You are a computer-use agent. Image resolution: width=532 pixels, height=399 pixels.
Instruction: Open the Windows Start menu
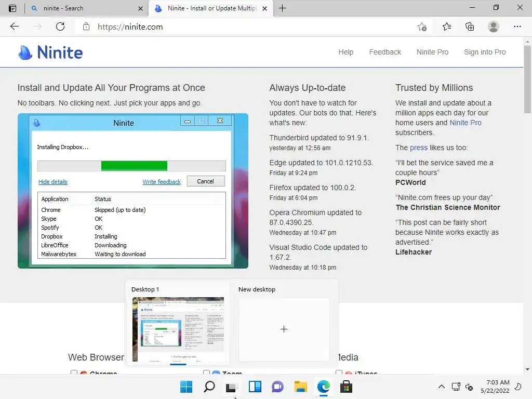click(x=187, y=387)
